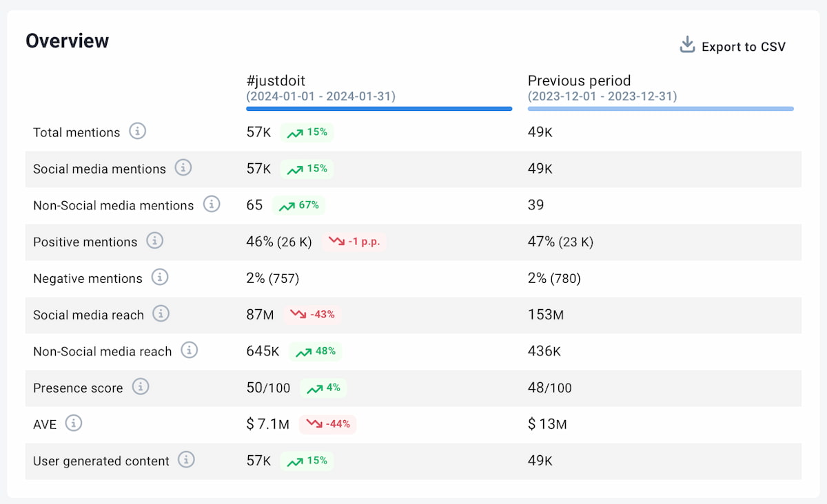
Task: Open the Non-Social media mentions info tooltip
Action: pyautogui.click(x=211, y=204)
